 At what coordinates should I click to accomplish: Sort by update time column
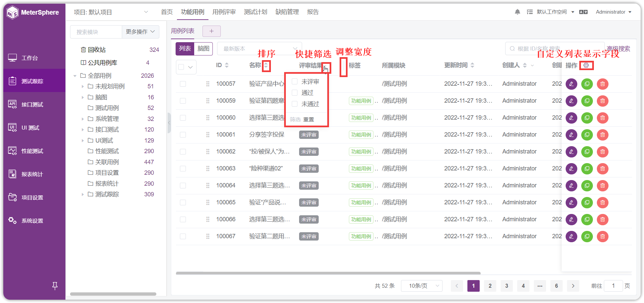[x=472, y=65]
